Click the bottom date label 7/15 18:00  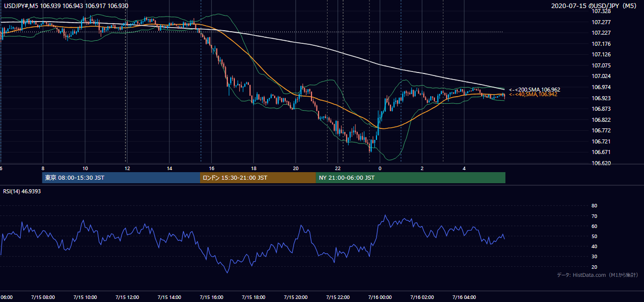coord(253,297)
